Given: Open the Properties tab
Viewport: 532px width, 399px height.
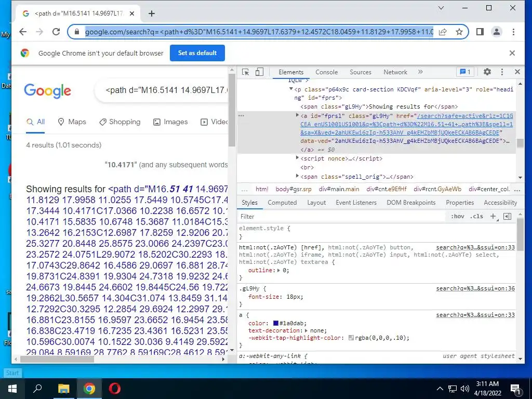Looking at the screenshot, I should coord(460,203).
